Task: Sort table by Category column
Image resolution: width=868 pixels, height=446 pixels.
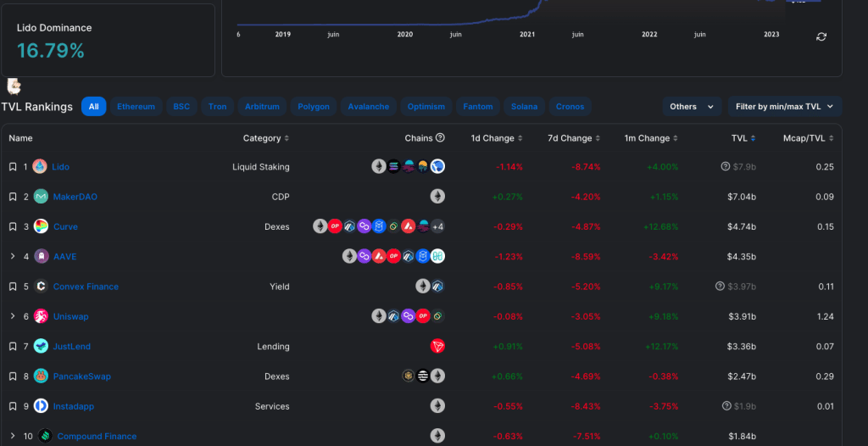Action: coord(265,138)
